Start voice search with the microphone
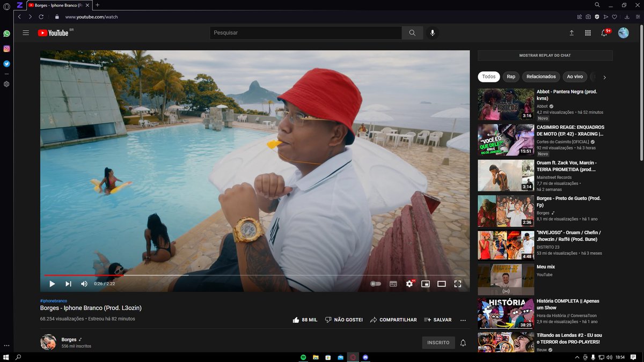The width and height of the screenshot is (644, 362). point(432,33)
